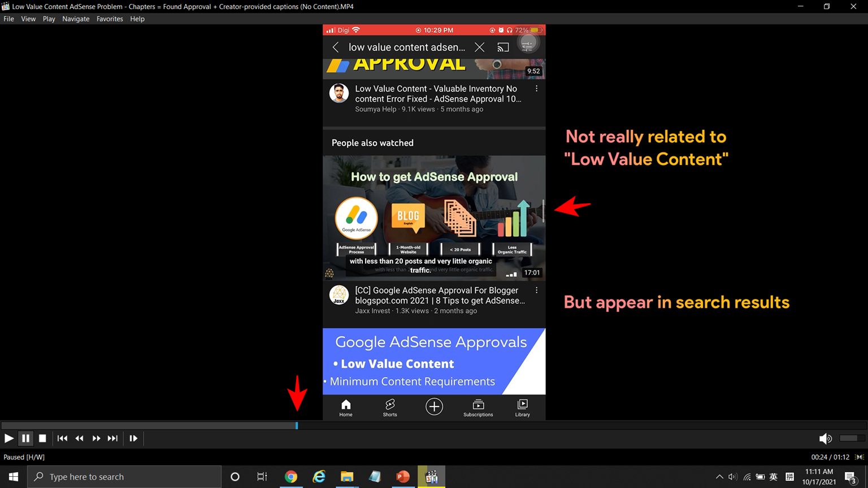This screenshot has width=868, height=488.
Task: Open the View menu
Action: [28, 19]
